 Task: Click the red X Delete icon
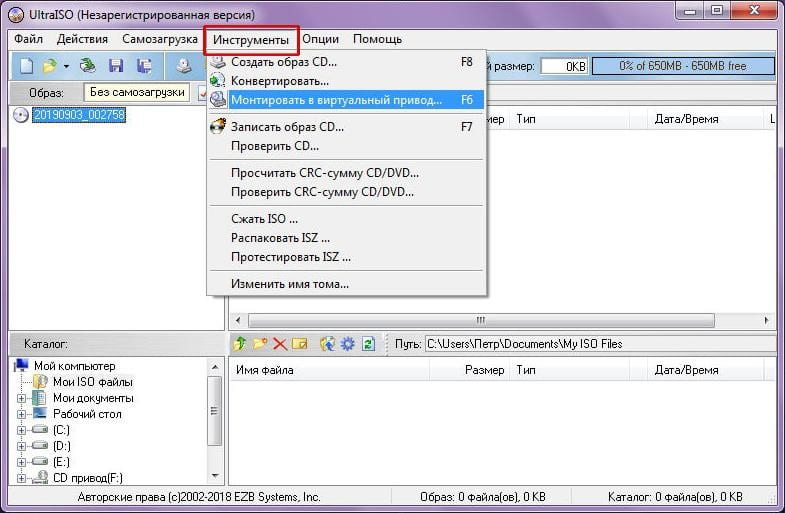coord(280,344)
